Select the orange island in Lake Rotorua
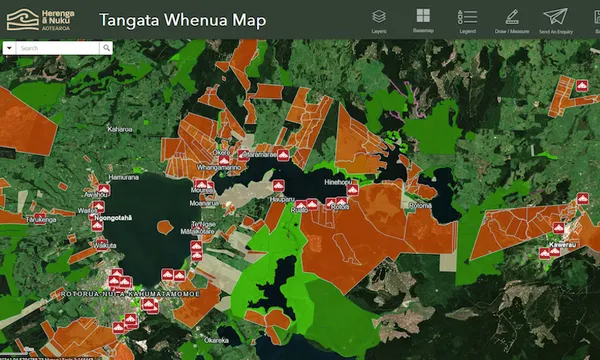Viewport: 600px width, 360px height. 165,227
